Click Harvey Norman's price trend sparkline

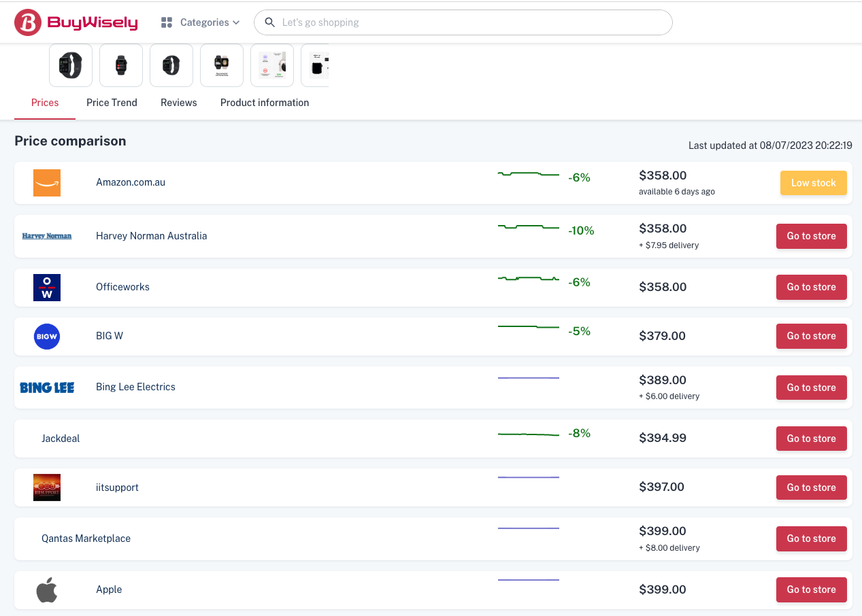(x=529, y=226)
